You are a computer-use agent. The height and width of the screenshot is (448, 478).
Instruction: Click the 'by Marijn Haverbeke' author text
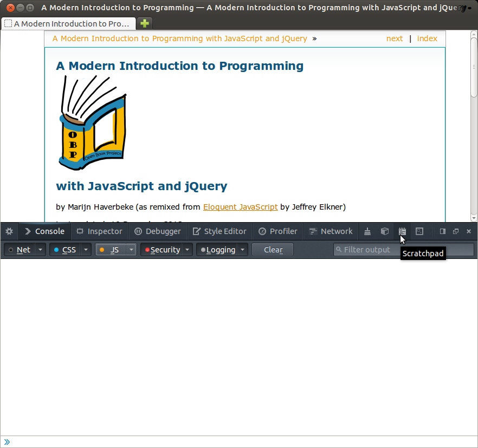point(94,207)
